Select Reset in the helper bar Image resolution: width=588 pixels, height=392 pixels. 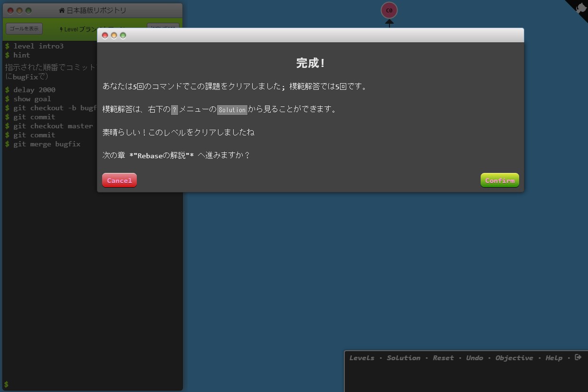click(443, 358)
